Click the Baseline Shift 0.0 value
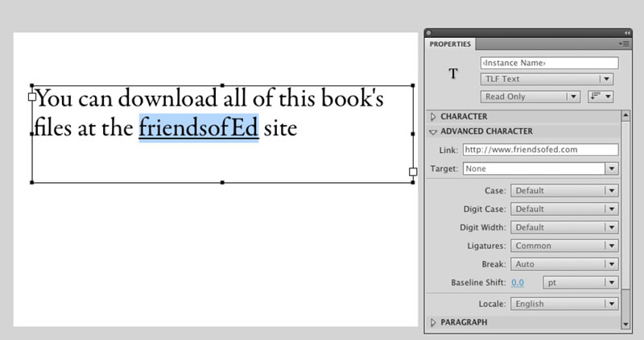The image size is (644, 340). [518, 283]
